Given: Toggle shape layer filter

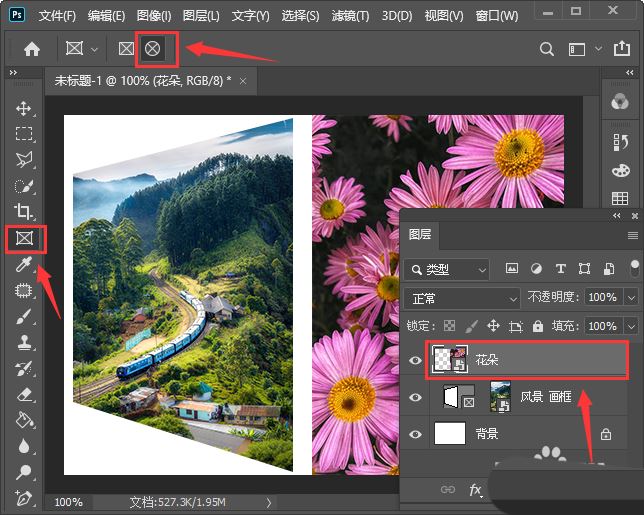Looking at the screenshot, I should click(x=584, y=269).
